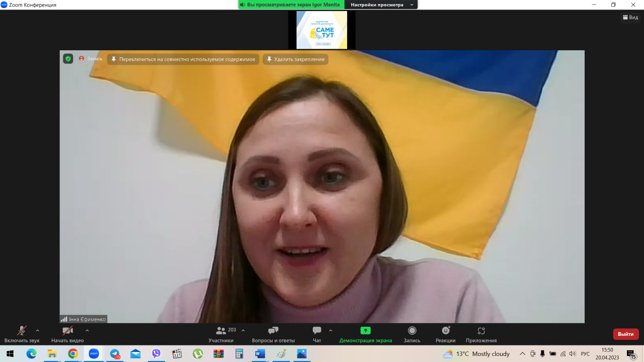Image resolution: width=644 pixels, height=362 pixels.
Task: Unmute the microphone with Включить звук
Action: tap(22, 334)
